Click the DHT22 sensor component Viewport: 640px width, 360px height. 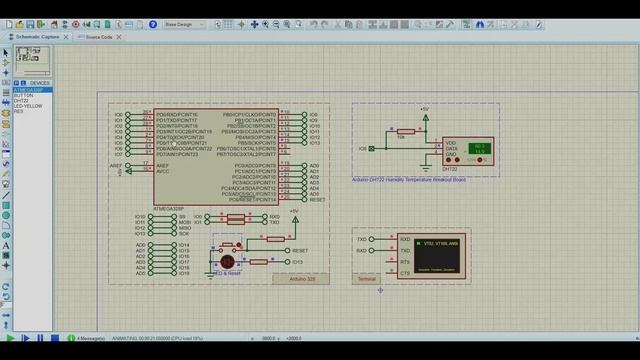(468, 151)
